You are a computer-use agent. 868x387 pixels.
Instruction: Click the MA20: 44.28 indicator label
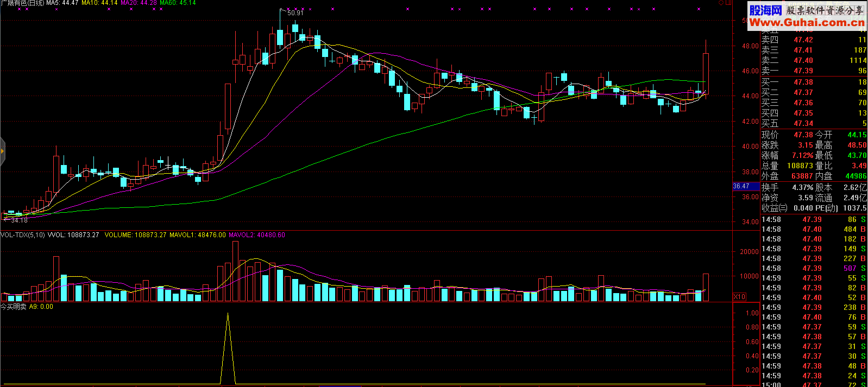click(x=139, y=3)
